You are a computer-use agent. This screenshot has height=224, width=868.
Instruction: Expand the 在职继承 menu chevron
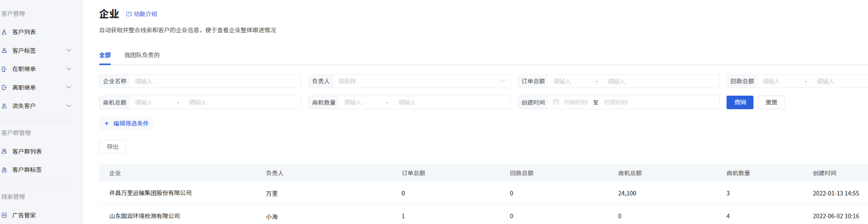coord(69,69)
